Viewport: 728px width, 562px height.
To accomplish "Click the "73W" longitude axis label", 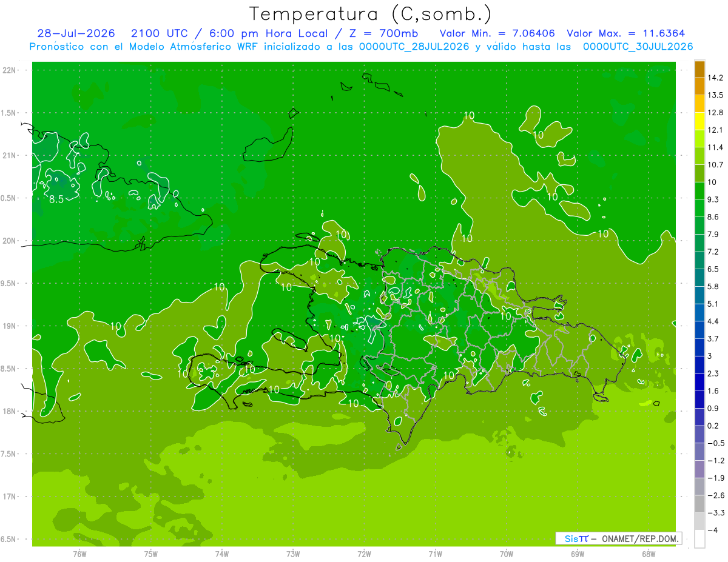I will coord(293,554).
